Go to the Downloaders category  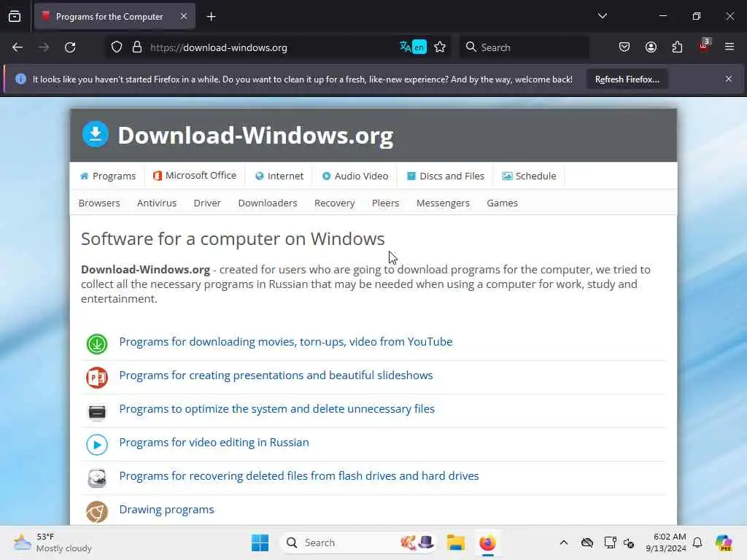point(268,203)
